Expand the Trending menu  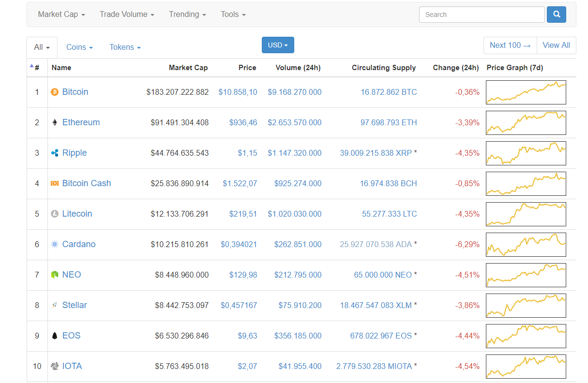[187, 15]
